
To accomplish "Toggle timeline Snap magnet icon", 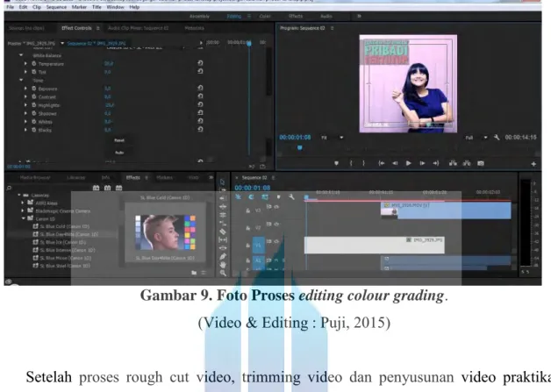I will point(251,197).
